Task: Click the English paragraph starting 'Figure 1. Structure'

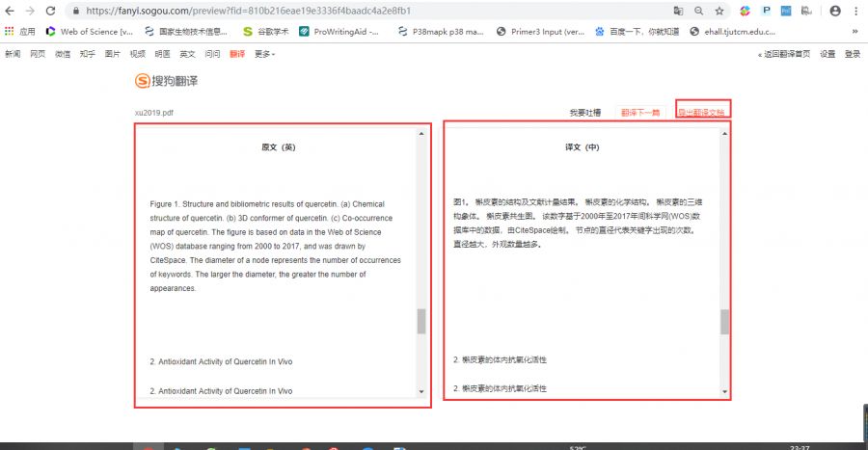Action: (x=275, y=246)
